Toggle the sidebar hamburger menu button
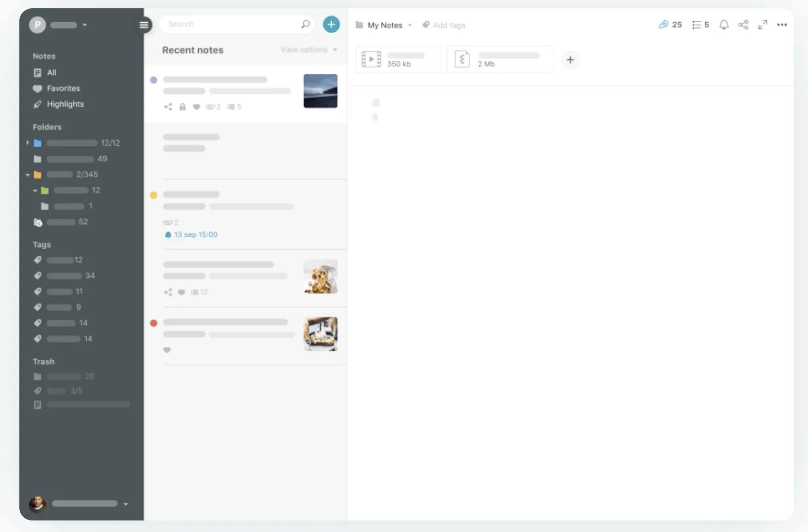Screen dimensions: 808x532 click(x=144, y=25)
